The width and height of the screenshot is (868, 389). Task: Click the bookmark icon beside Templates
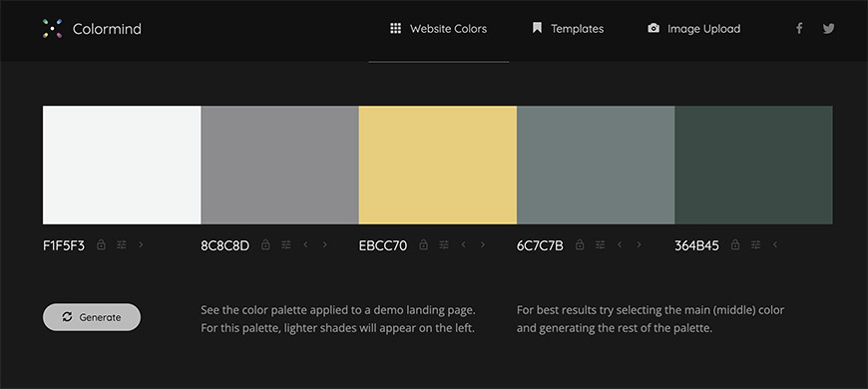pos(537,28)
